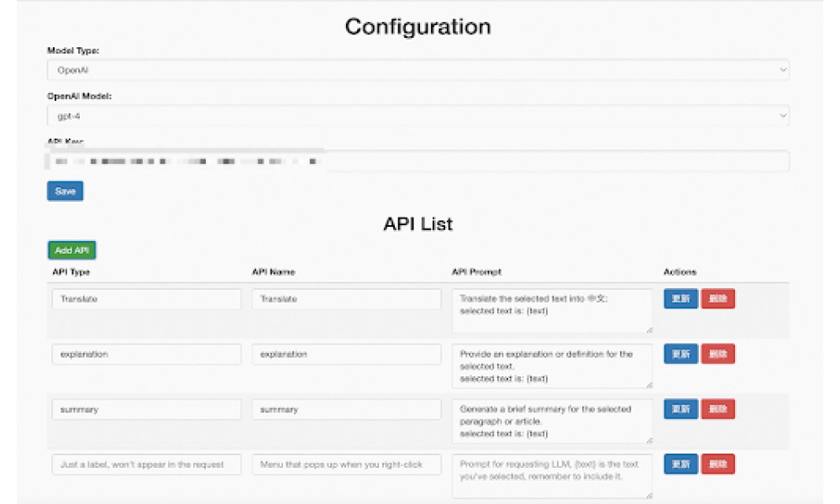
Task: Edit the explanation API Type field
Action: (146, 354)
